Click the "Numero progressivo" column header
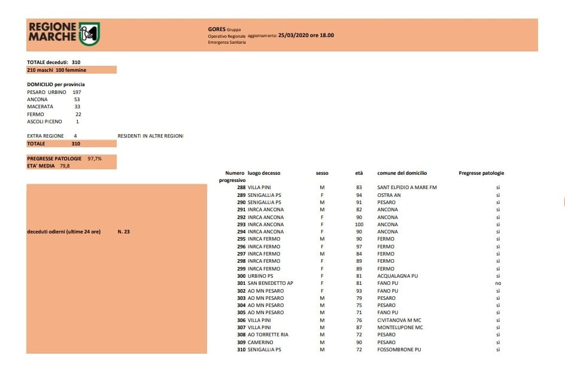This screenshot has width=565, height=392. [x=232, y=177]
